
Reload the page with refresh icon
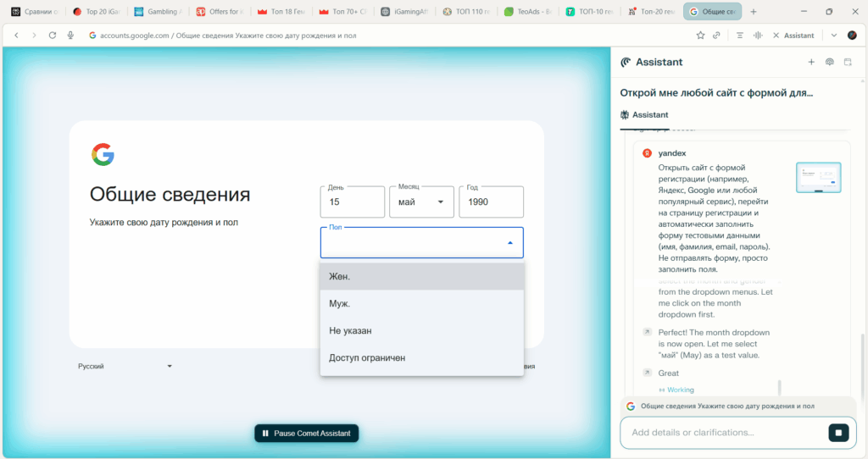coord(52,36)
